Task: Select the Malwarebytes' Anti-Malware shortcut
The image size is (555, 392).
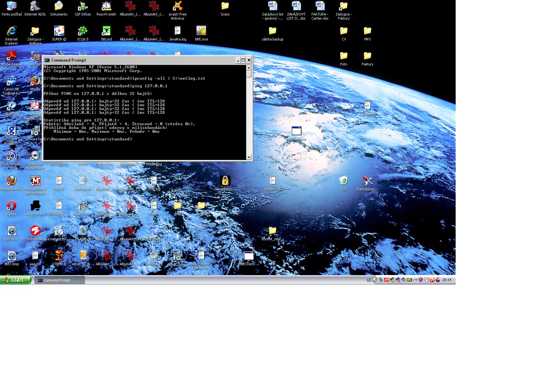Action: point(35,181)
